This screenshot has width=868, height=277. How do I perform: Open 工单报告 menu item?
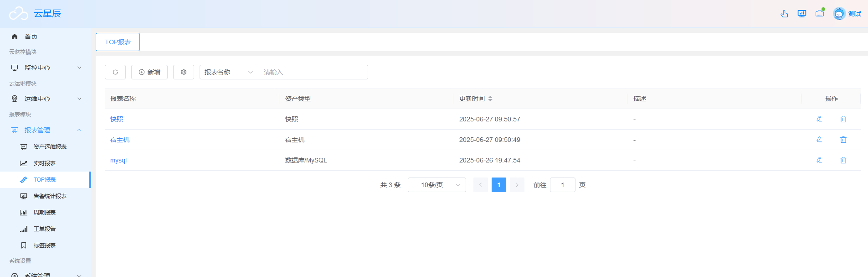click(x=46, y=229)
